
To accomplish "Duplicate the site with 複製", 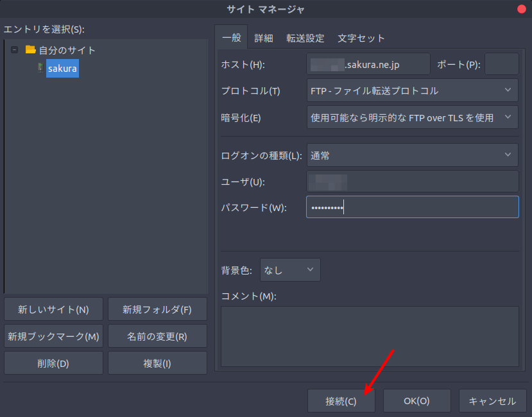I will pyautogui.click(x=157, y=362).
